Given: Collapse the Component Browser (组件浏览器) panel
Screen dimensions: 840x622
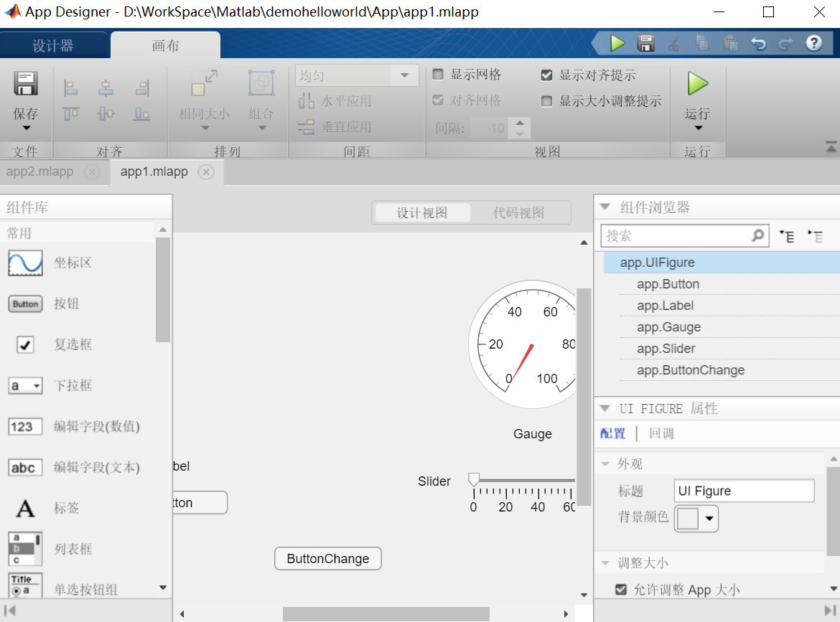Looking at the screenshot, I should point(605,207).
